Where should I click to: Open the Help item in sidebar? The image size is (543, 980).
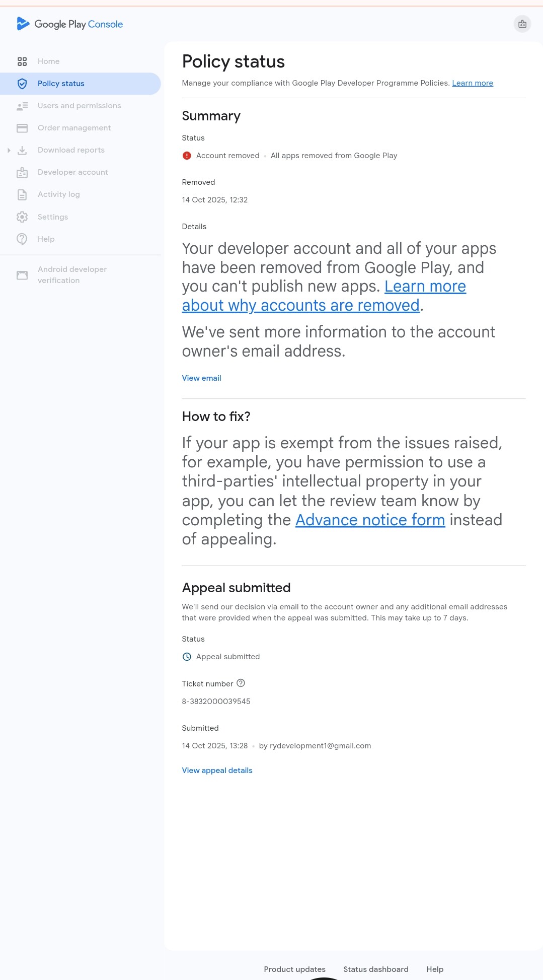46,239
